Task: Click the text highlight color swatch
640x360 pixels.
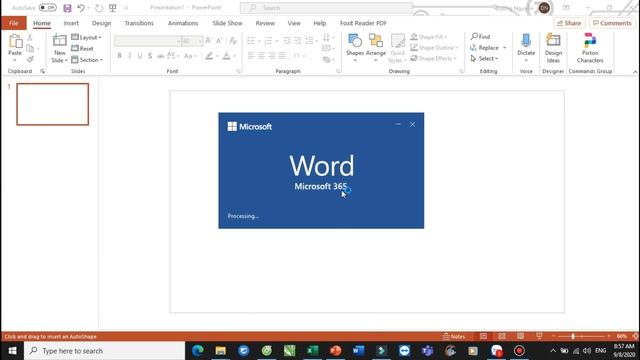Action: coord(209,56)
